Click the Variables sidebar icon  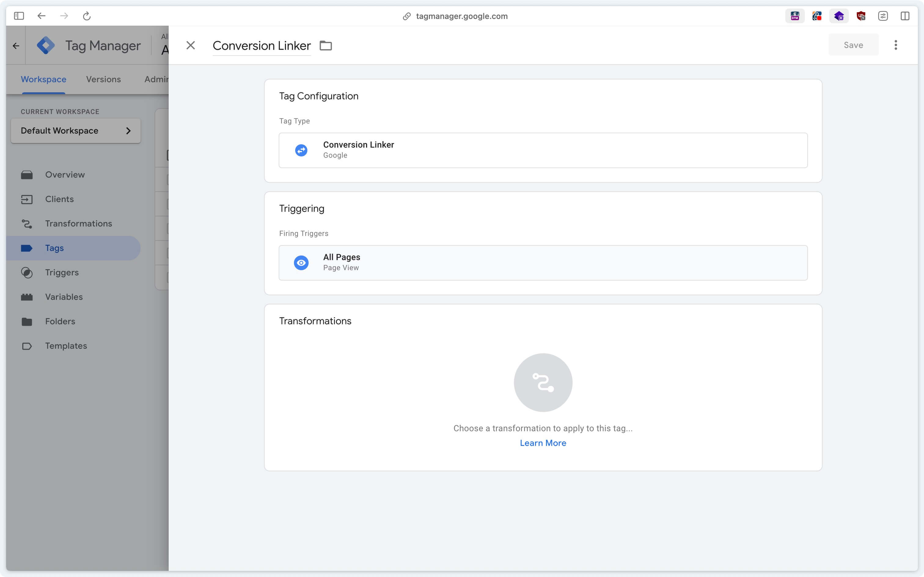[x=27, y=297]
